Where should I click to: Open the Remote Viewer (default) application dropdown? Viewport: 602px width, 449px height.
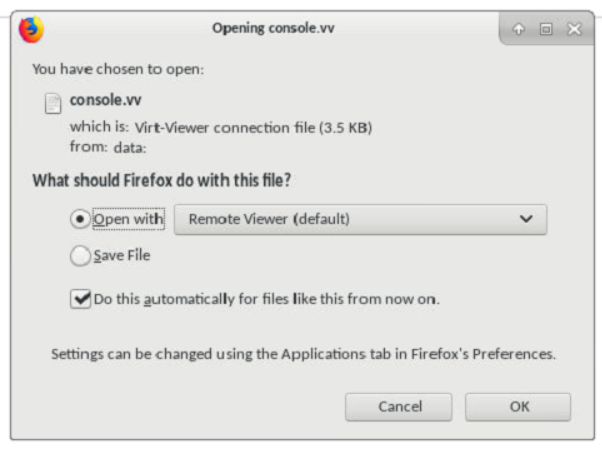coord(360,219)
